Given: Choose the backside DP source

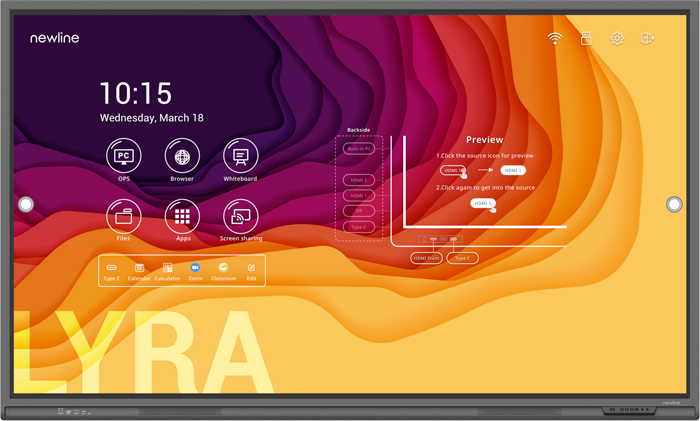Looking at the screenshot, I should pos(358,211).
